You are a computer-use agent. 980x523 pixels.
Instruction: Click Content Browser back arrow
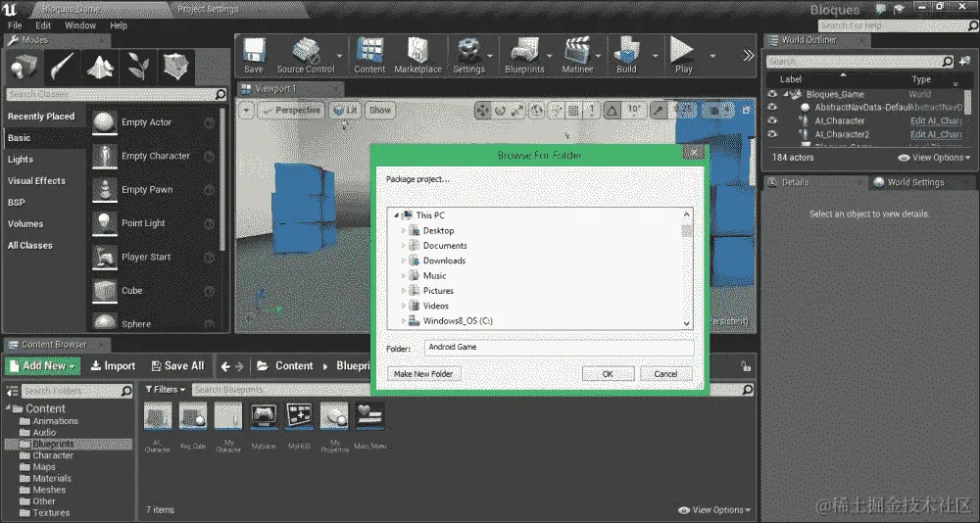pyautogui.click(x=225, y=367)
